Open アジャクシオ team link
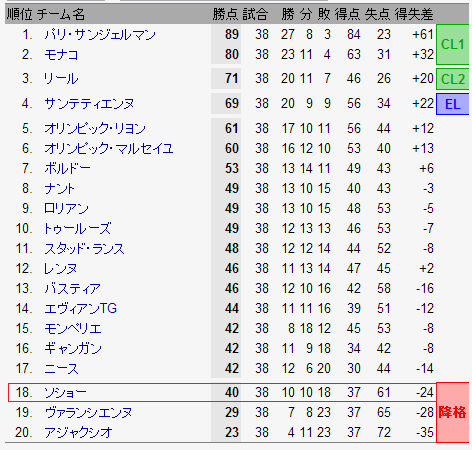 tap(78, 433)
